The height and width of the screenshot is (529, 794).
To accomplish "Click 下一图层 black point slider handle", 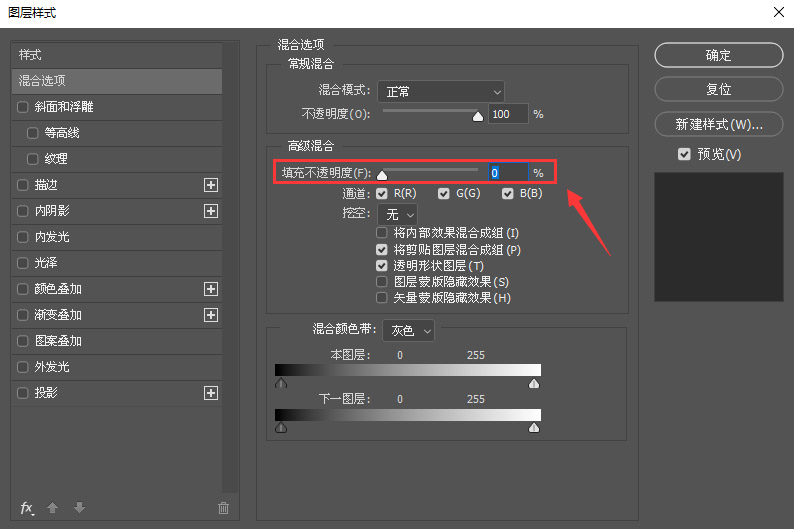I will (x=281, y=428).
